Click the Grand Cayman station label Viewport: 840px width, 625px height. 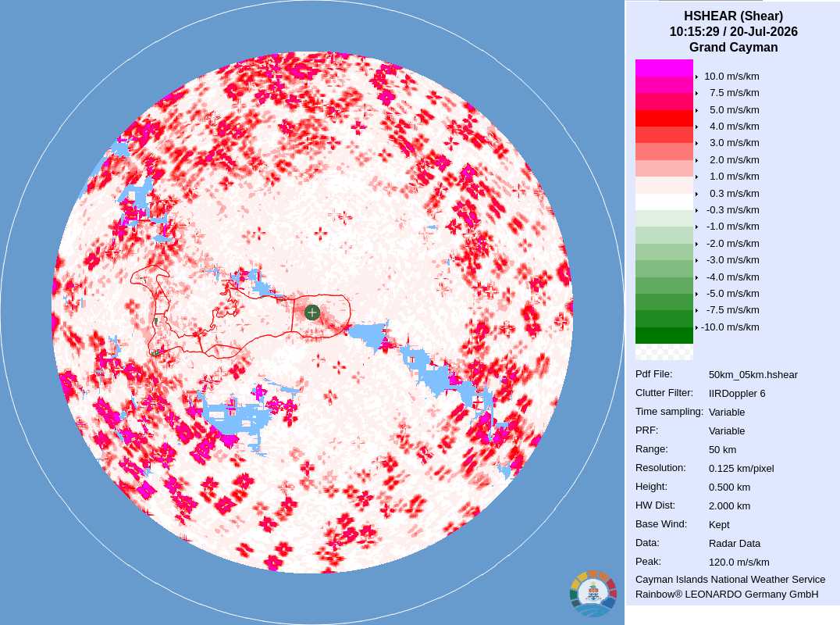click(733, 47)
